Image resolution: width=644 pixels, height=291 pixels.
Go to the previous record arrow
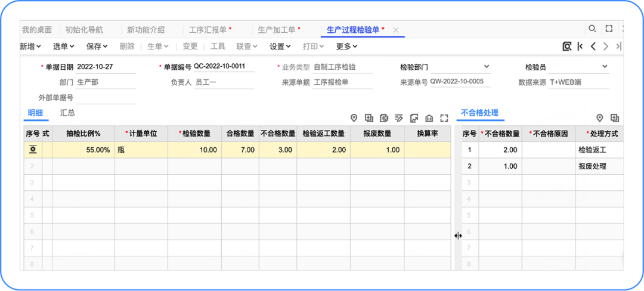pos(593,47)
